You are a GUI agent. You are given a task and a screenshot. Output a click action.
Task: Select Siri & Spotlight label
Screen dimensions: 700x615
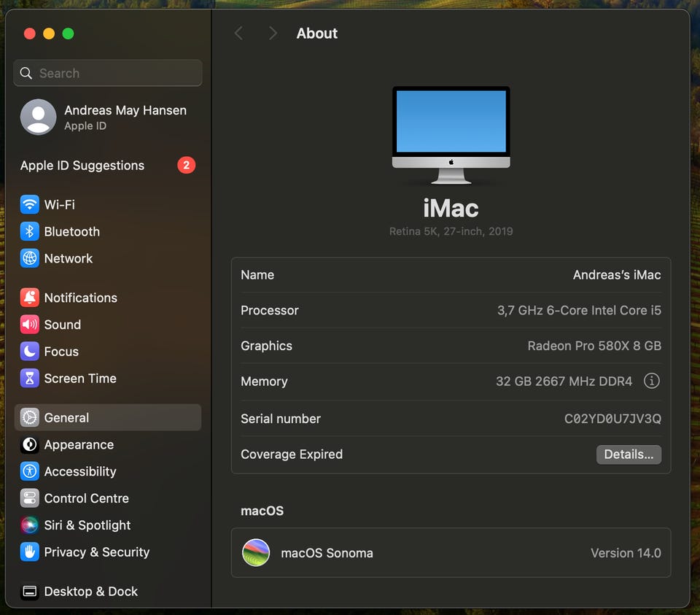click(87, 525)
